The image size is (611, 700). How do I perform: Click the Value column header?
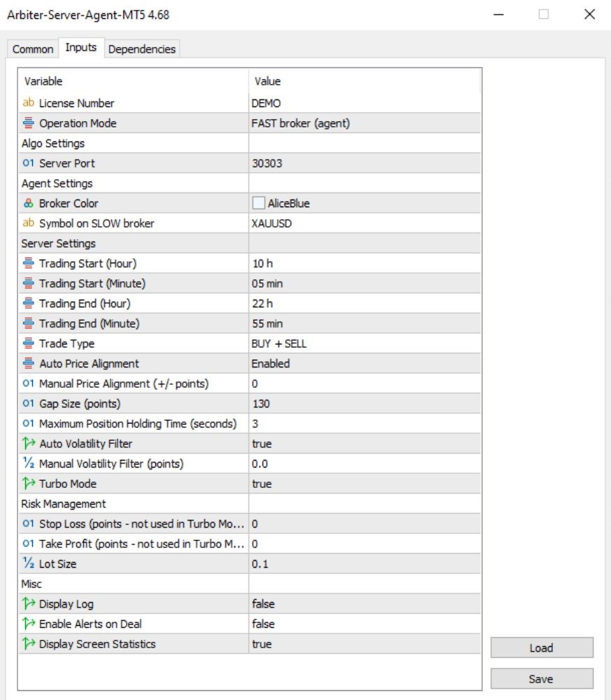point(365,81)
